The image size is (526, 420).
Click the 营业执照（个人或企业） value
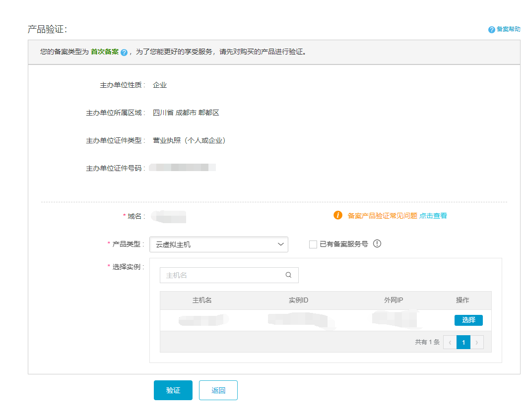pos(190,140)
